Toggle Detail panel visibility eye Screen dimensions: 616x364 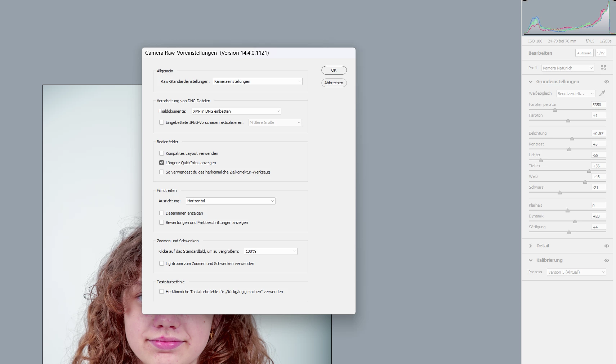tap(607, 246)
